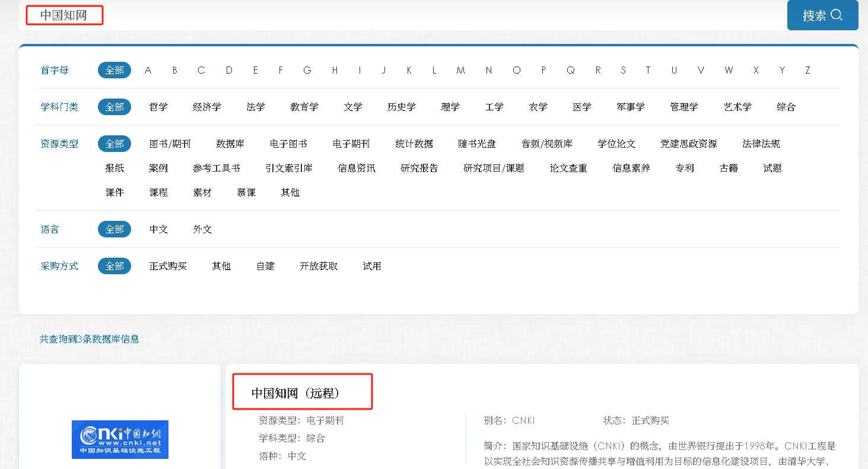The image size is (868, 469).
Task: Choose the 经济学 subject category
Action: coord(207,107)
